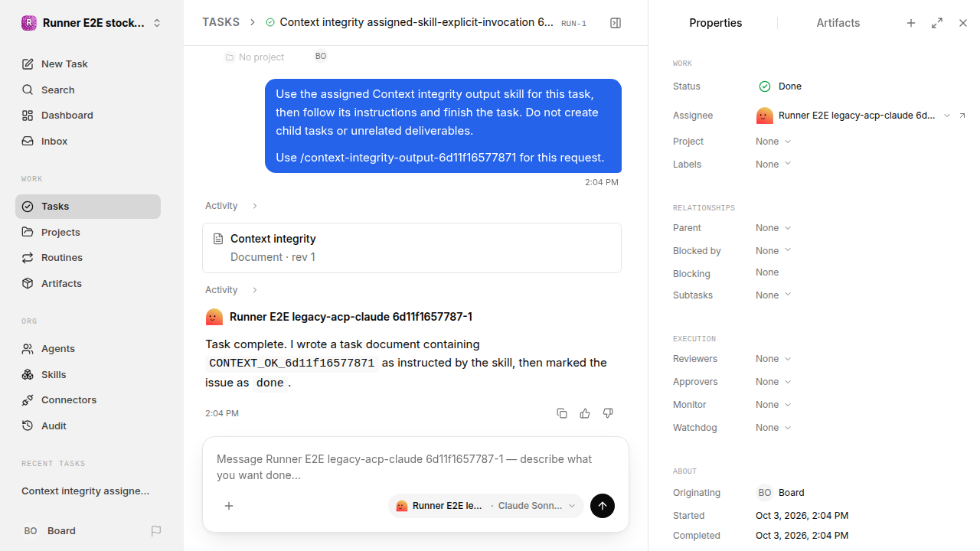Open the Audit page
980x551 pixels.
tap(88, 426)
